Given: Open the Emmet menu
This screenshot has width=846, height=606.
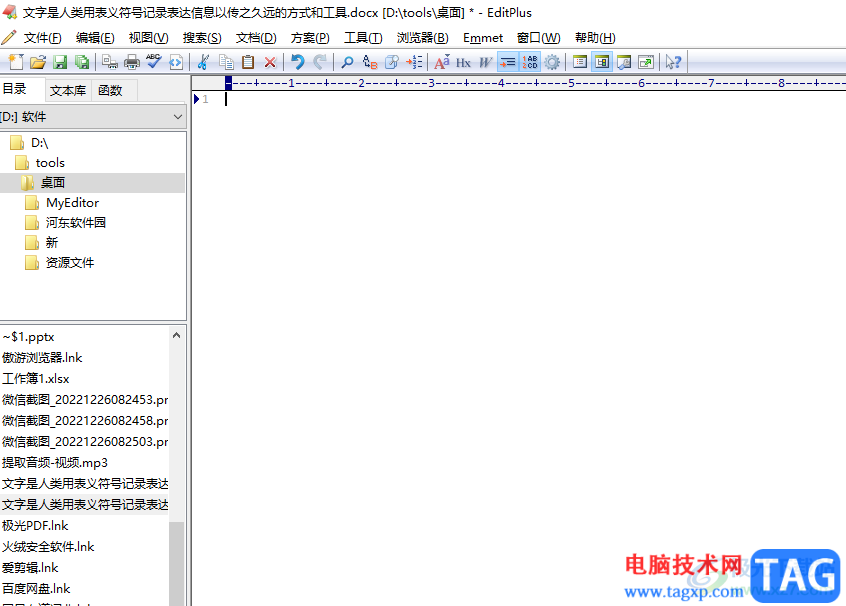Looking at the screenshot, I should click(x=483, y=38).
